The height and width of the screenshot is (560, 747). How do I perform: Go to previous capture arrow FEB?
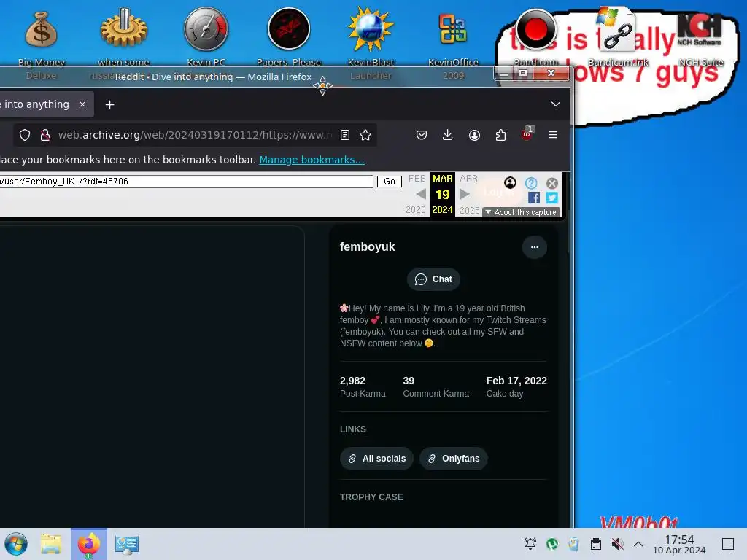[x=421, y=194]
